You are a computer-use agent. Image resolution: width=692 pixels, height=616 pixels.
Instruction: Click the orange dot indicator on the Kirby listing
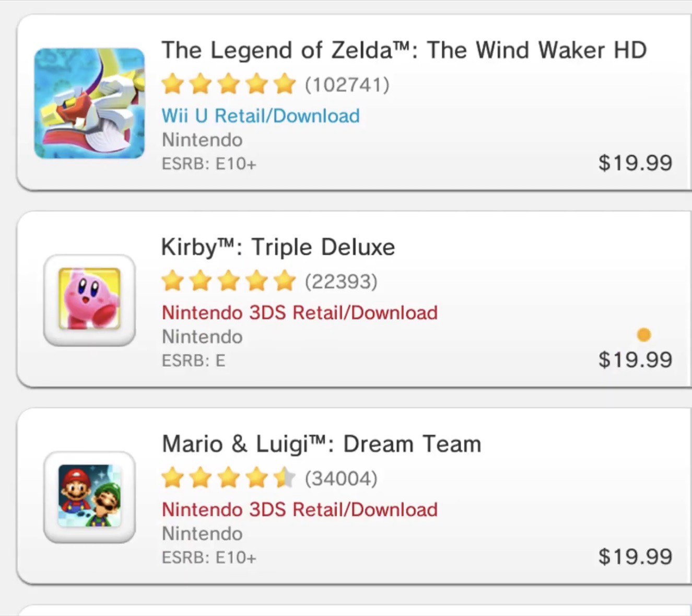coord(643,334)
